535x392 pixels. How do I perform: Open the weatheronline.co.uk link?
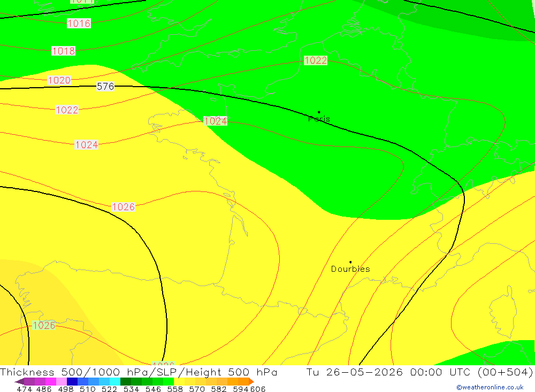[490, 387]
